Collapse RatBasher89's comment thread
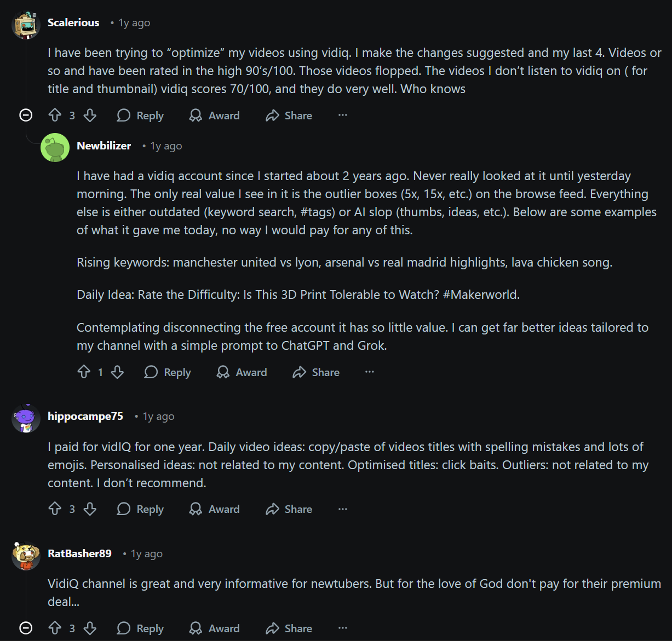The width and height of the screenshot is (672, 641). (x=25, y=628)
